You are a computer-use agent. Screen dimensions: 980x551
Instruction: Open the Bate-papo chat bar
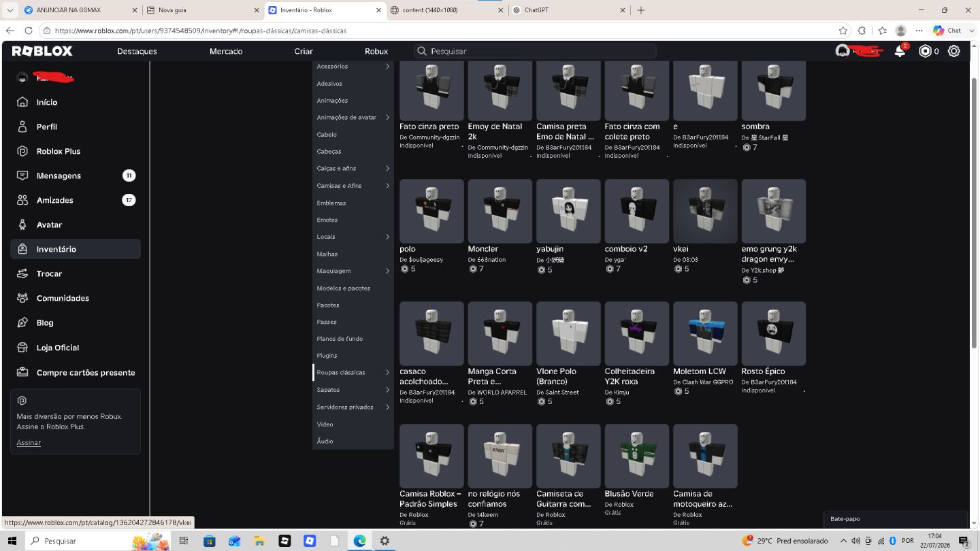895,519
